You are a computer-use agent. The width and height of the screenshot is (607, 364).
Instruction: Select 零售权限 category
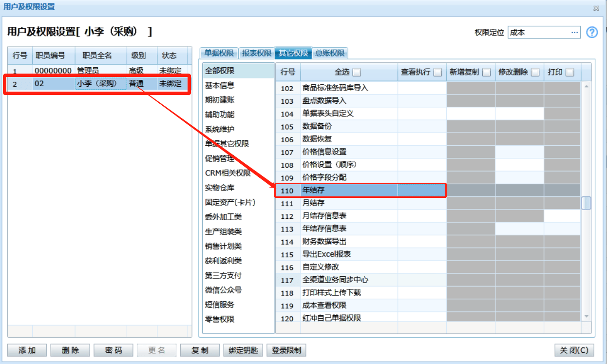tap(239, 319)
